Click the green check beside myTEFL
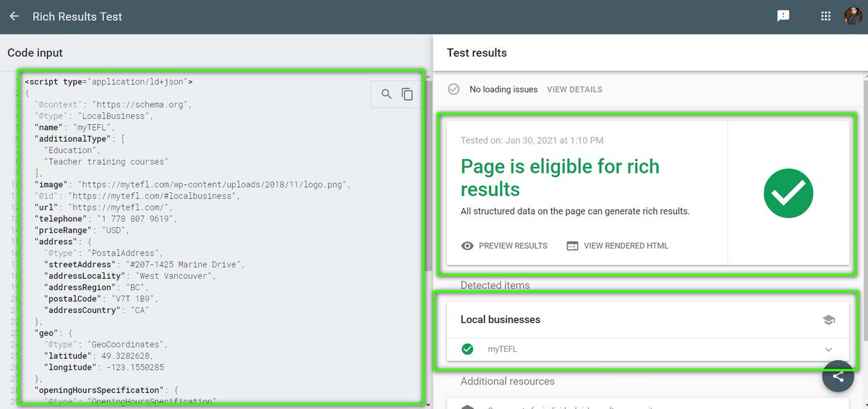Viewport: 868px width, 409px height. [467, 349]
